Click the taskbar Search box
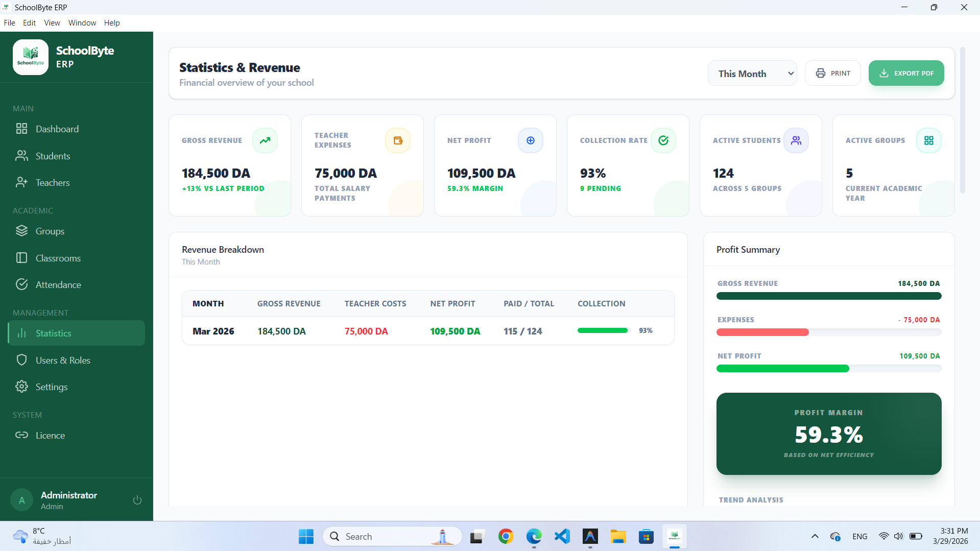The width and height of the screenshot is (980, 551). [x=392, y=537]
